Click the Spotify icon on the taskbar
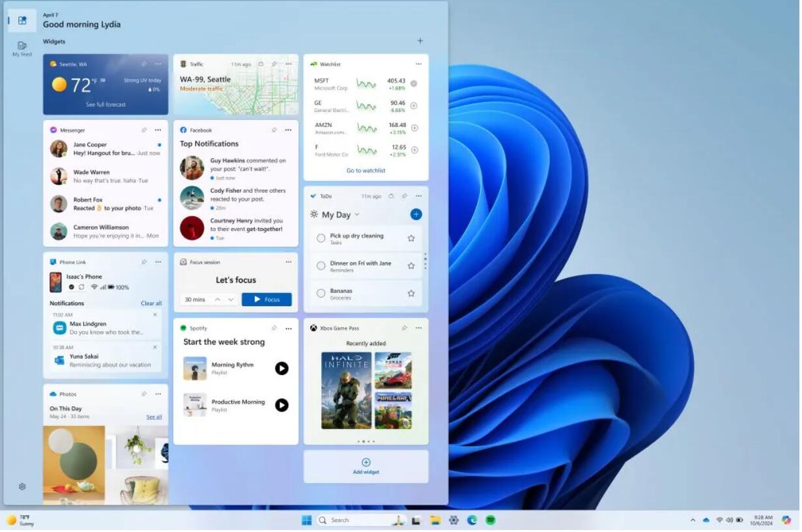Screen dimensions: 802x532 point(492,522)
